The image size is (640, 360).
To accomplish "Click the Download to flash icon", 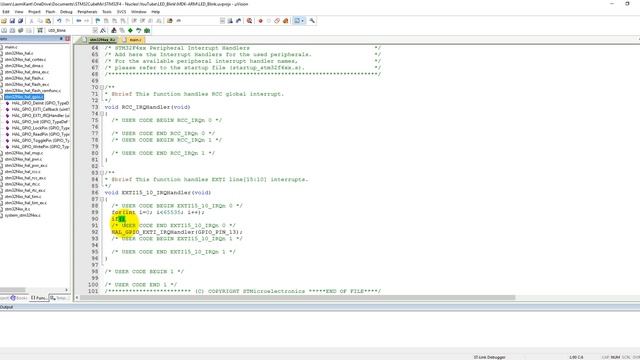I will pyautogui.click(x=40, y=31).
